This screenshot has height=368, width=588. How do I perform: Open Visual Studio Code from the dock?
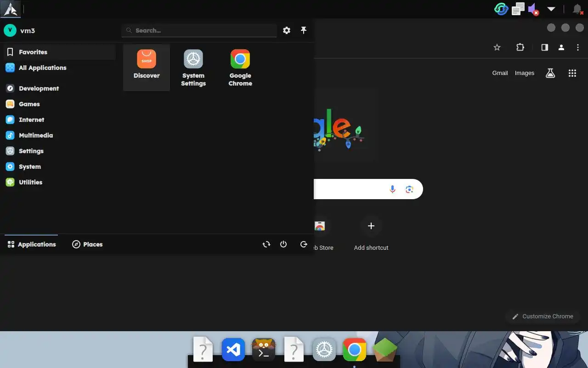[233, 350]
